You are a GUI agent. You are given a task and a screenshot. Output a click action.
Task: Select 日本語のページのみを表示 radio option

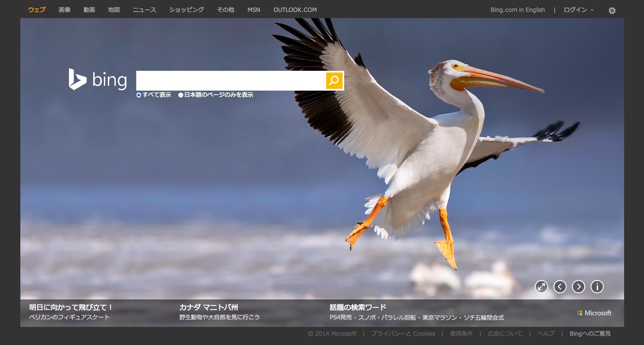tap(180, 95)
